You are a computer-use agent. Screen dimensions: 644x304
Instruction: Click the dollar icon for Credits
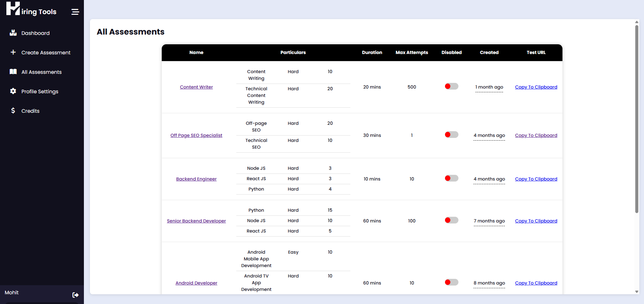pyautogui.click(x=13, y=111)
